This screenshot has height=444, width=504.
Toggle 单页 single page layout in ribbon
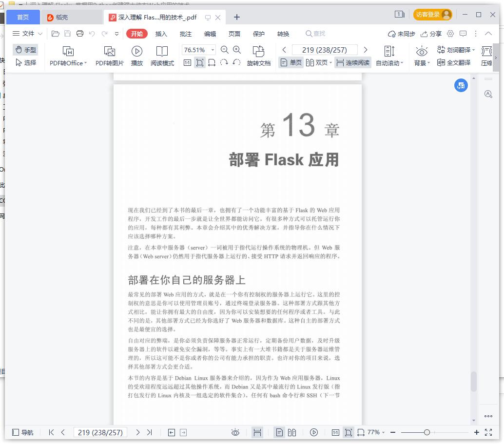point(291,62)
